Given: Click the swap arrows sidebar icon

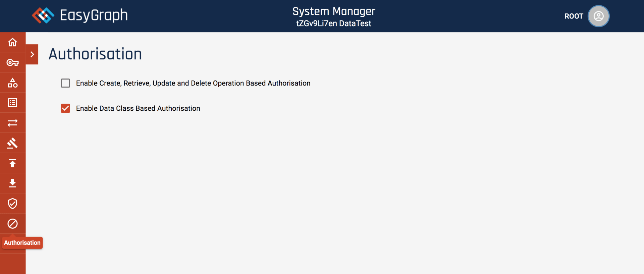Looking at the screenshot, I should pos(12,123).
